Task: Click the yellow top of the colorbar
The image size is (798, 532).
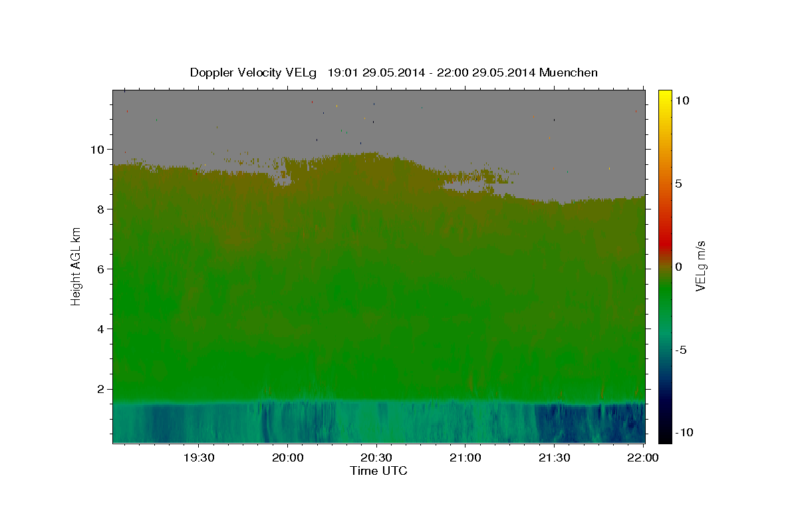Action: pyautogui.click(x=665, y=96)
